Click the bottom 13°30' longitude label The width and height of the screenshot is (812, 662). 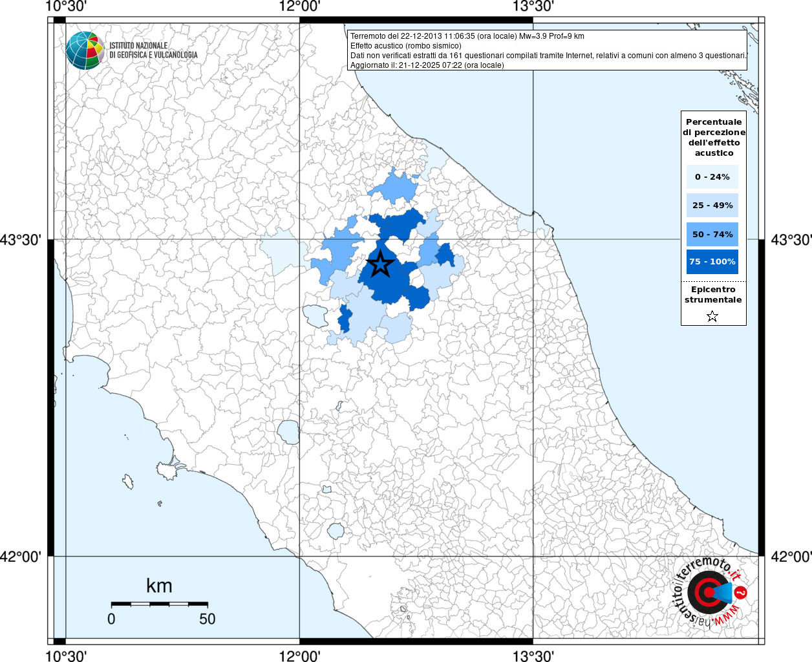533,656
